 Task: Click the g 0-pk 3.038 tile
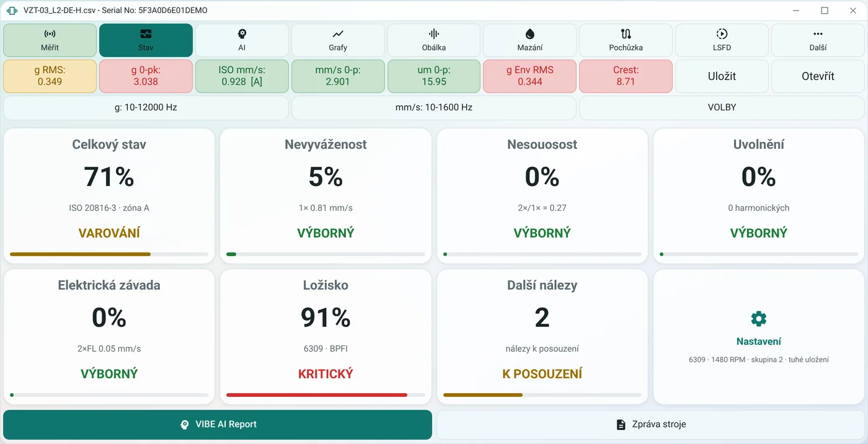tap(146, 76)
